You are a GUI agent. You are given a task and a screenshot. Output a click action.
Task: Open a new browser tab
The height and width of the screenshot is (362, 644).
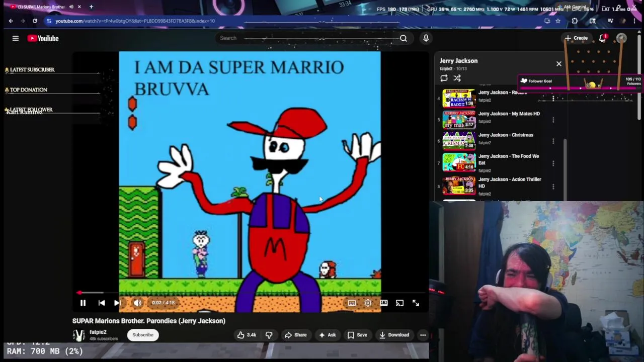91,7
